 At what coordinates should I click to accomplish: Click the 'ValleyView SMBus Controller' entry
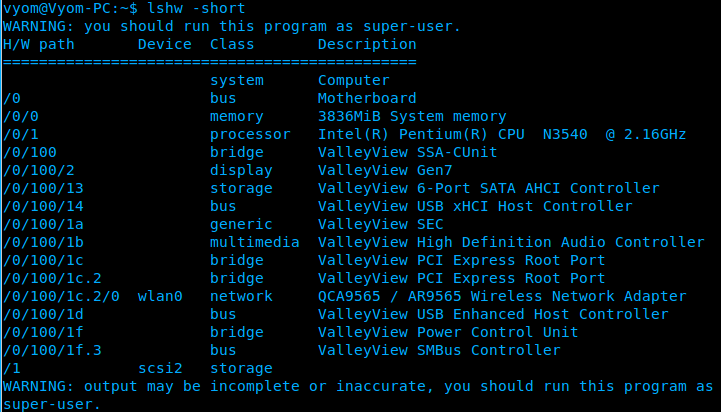(x=439, y=350)
